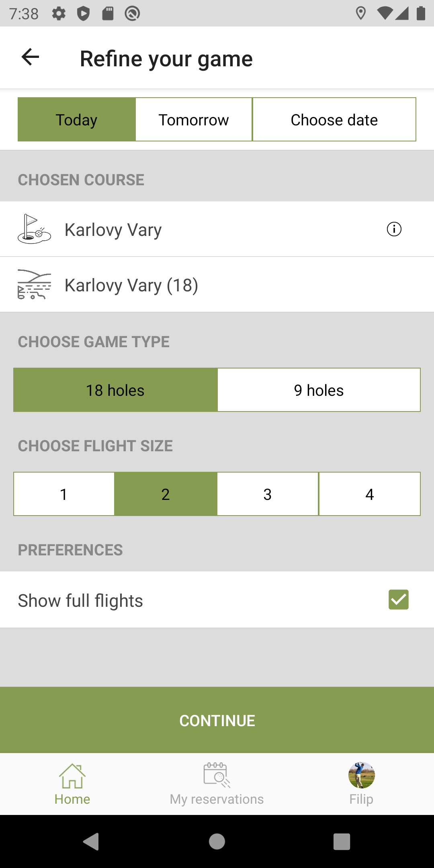This screenshot has height=868, width=434.
Task: Open the Home tab icon
Action: 72,776
